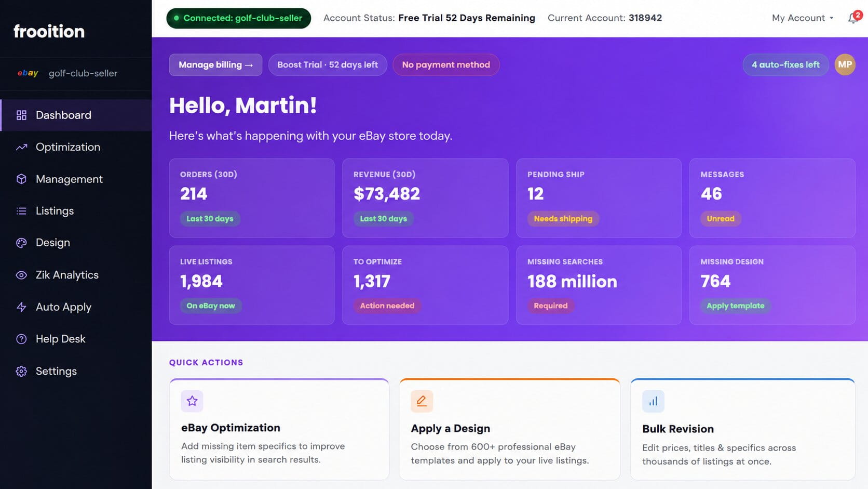Screen dimensions: 868x489
Task: Click Free Trial 52 Days Remaining status
Action: [467, 18]
